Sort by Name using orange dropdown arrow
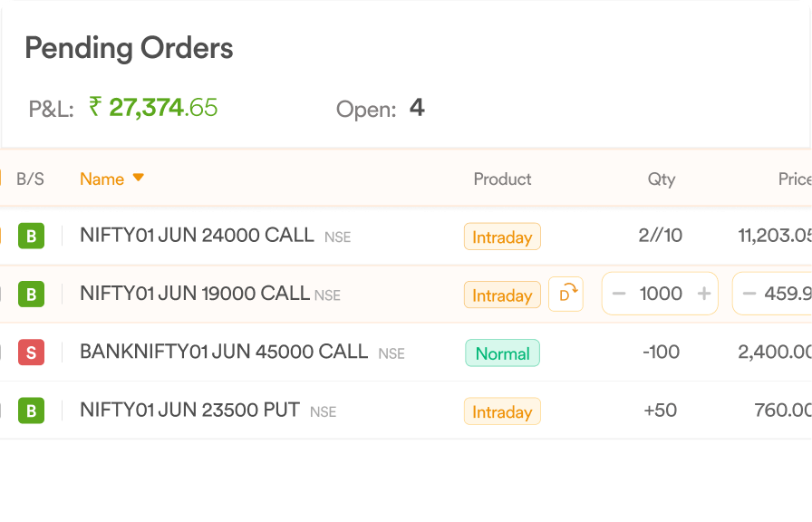 pos(139,178)
